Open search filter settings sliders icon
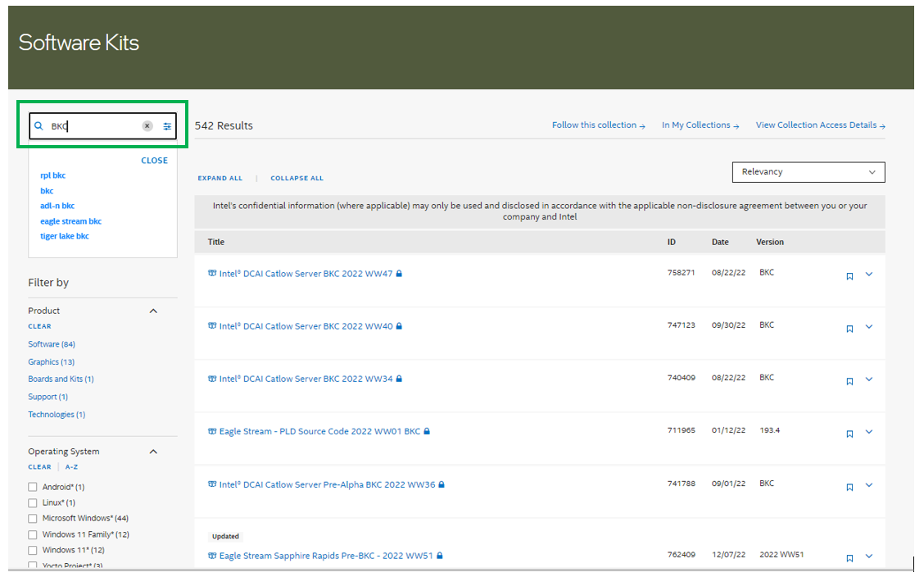The image size is (924, 586). (167, 126)
